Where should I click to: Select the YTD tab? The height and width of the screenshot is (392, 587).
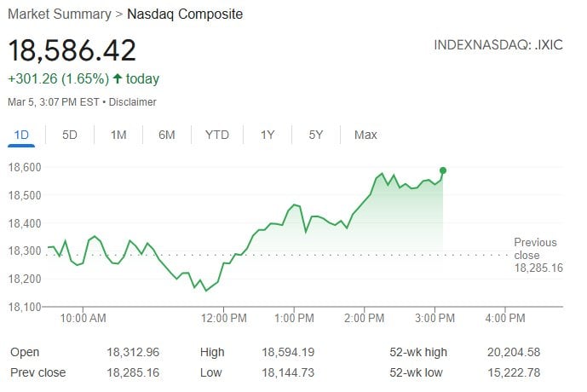tap(217, 135)
